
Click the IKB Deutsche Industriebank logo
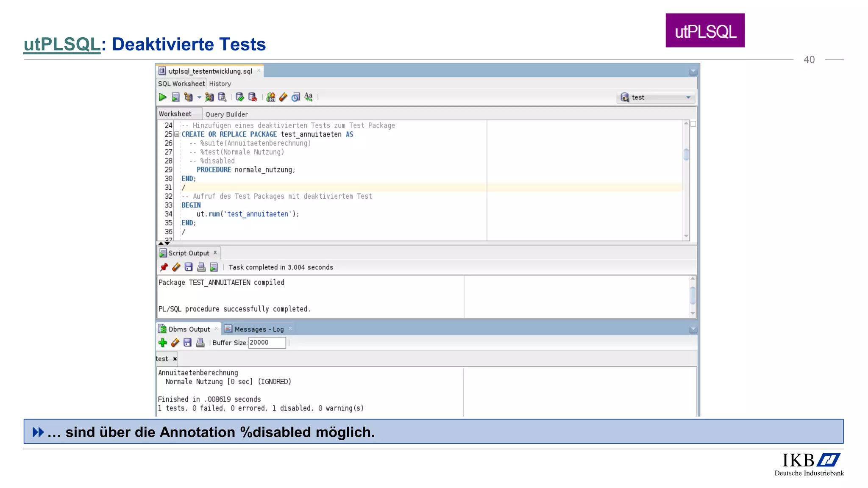tap(809, 464)
